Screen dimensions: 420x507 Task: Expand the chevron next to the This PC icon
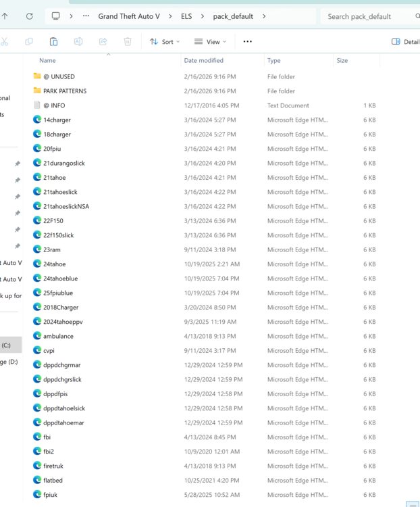71,16
